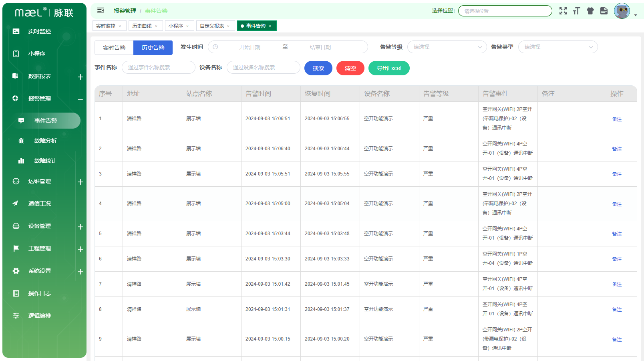
Task: Click the user avatar picture
Action: 622,11
